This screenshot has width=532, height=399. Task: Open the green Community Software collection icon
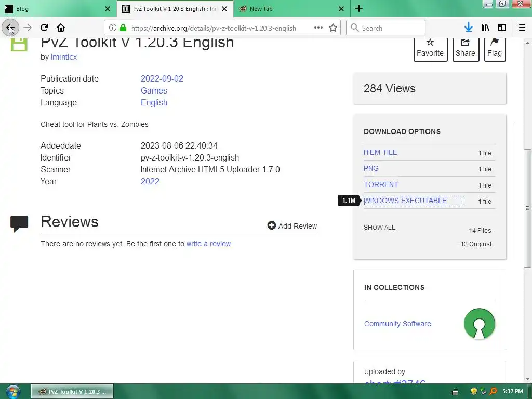[x=480, y=324]
